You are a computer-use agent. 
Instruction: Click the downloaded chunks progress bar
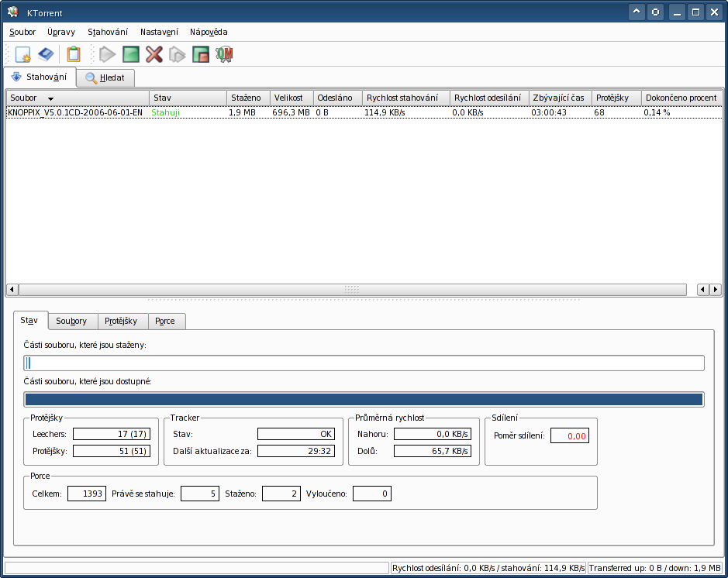click(364, 363)
